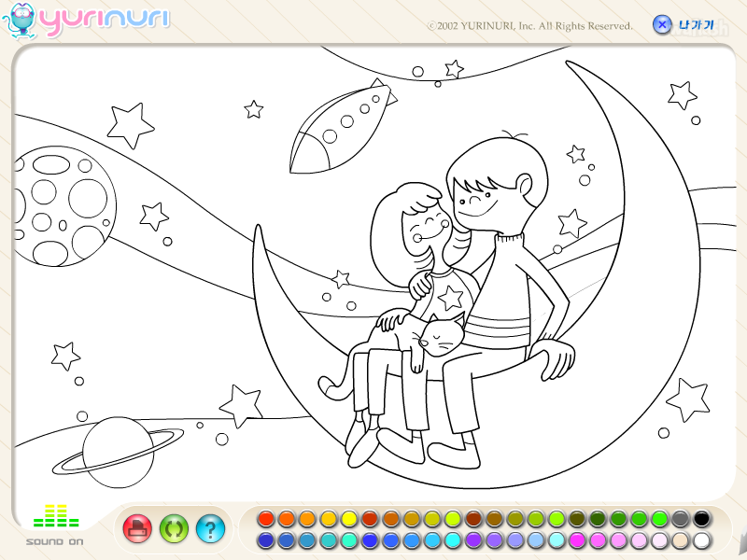Toggle the sound on equalizer icon
Screen dimensions: 747x560
coord(56,516)
